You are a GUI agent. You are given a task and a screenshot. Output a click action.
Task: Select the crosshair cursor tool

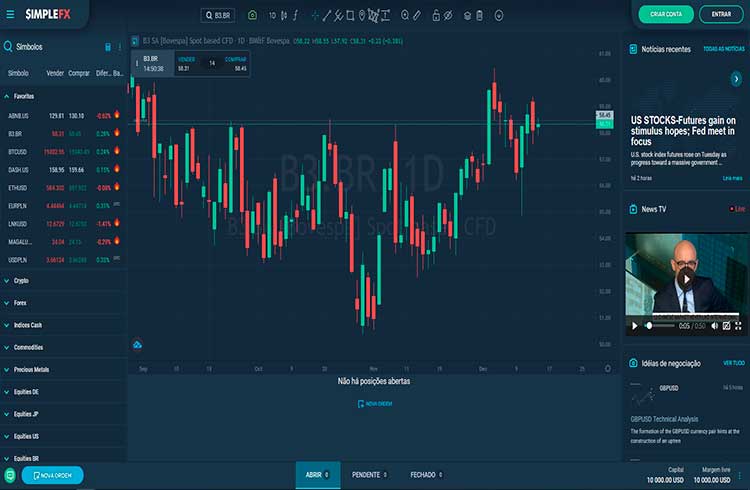coord(315,16)
